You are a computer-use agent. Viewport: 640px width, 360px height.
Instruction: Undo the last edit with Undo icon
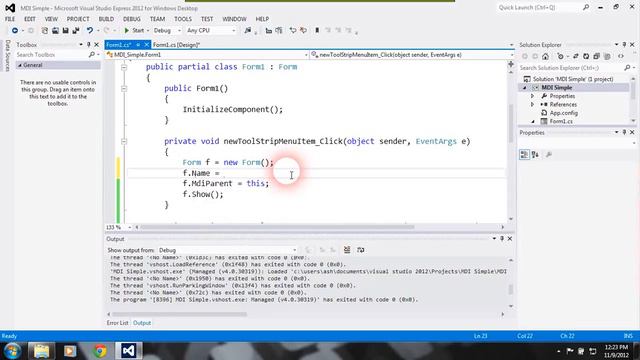click(x=89, y=31)
